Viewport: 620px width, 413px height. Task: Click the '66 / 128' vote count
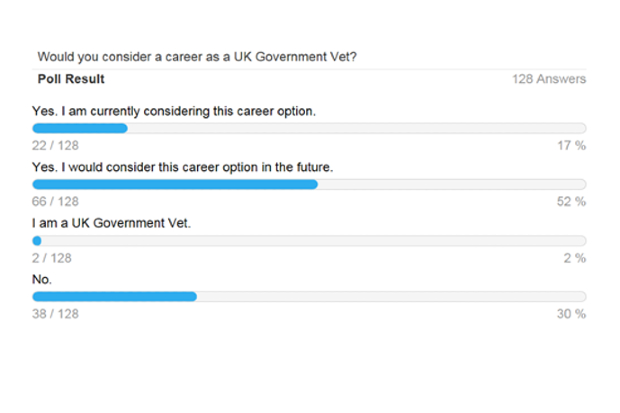55,202
